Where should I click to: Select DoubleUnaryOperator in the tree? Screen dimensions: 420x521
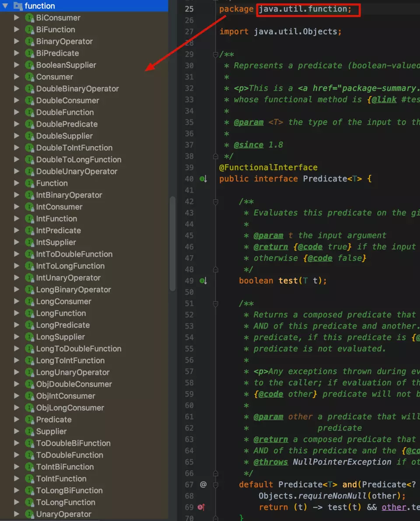tap(77, 171)
